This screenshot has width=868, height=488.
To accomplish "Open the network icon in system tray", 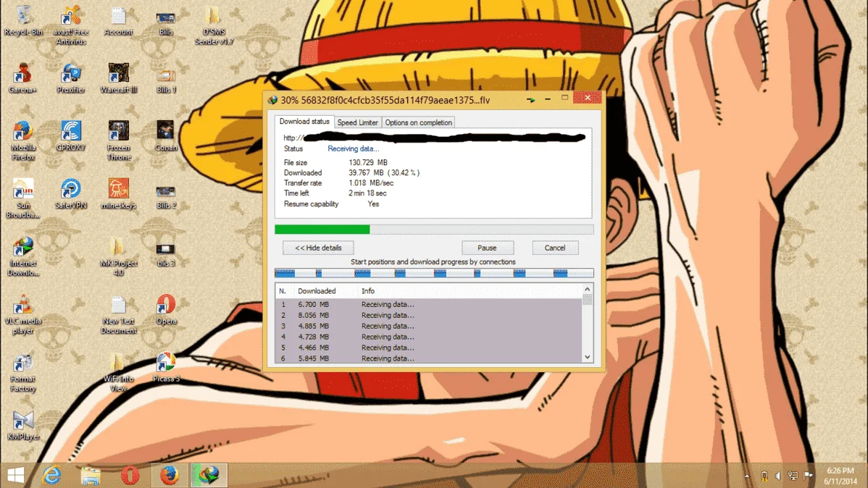I will click(x=793, y=476).
